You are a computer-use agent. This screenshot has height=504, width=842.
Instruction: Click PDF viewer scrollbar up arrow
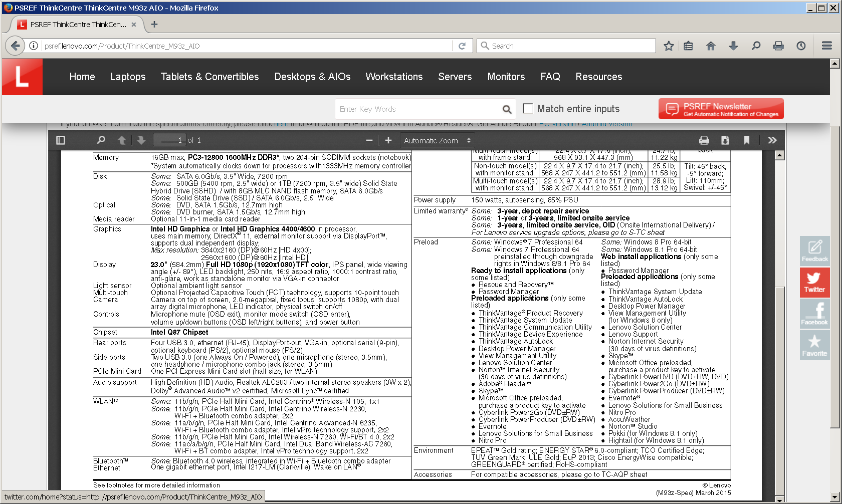click(x=779, y=155)
